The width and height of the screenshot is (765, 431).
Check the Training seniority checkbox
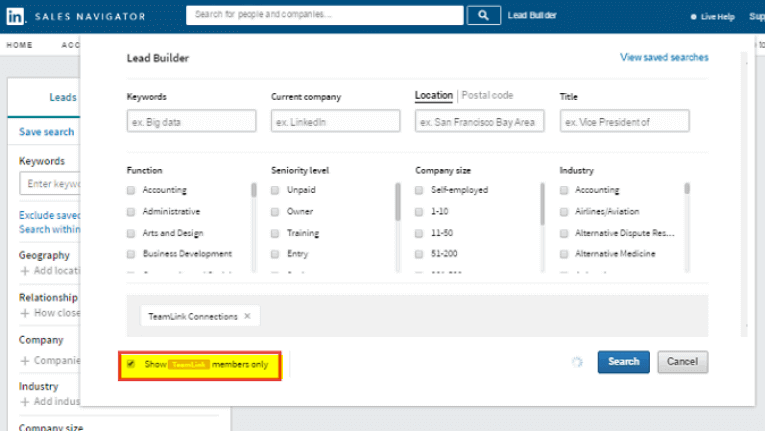pyautogui.click(x=275, y=233)
